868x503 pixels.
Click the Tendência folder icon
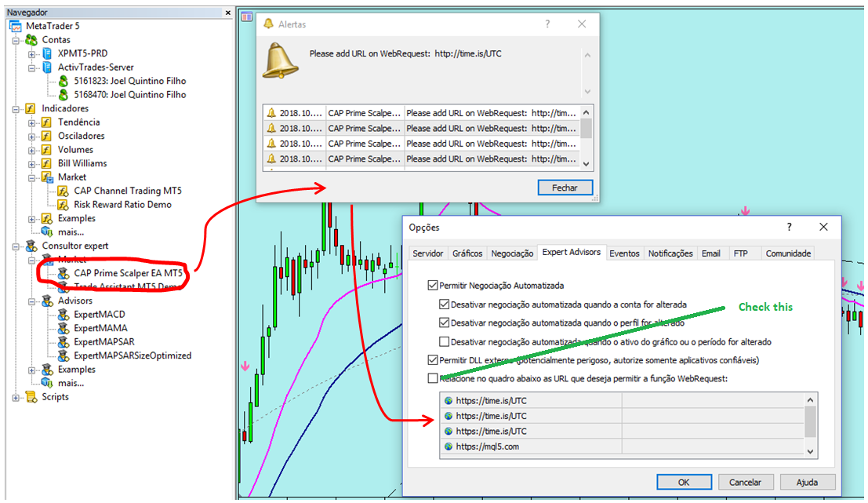coord(47,122)
